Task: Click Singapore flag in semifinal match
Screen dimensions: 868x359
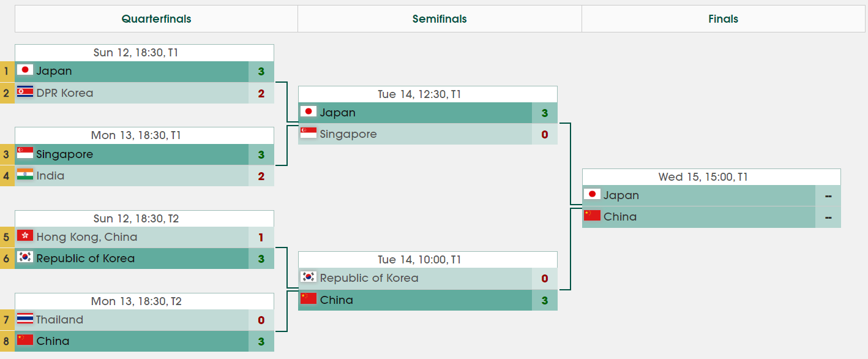Action: click(309, 134)
